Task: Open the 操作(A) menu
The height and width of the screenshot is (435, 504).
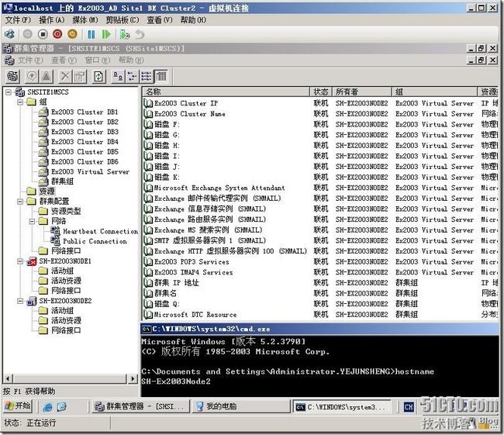Action: tap(51, 19)
